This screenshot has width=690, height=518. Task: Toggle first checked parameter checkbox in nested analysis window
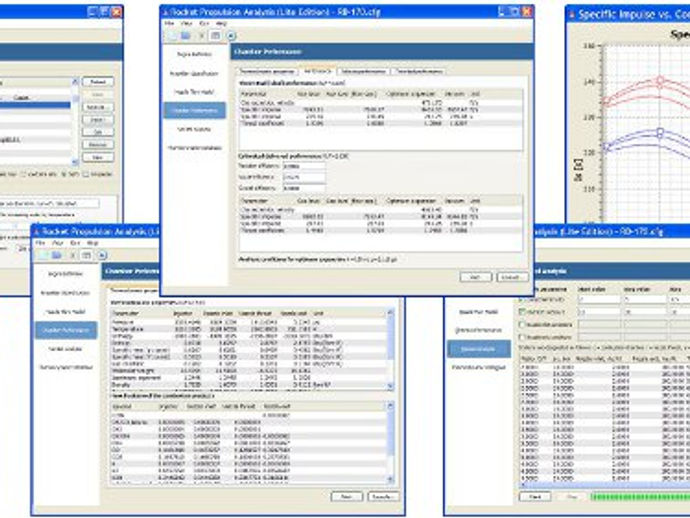tap(522, 299)
